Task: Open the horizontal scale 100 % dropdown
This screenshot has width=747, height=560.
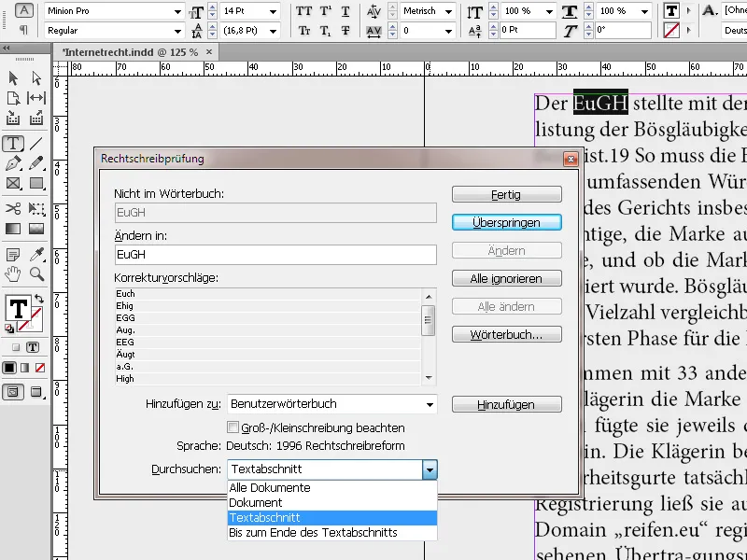Action: pyautogui.click(x=644, y=11)
